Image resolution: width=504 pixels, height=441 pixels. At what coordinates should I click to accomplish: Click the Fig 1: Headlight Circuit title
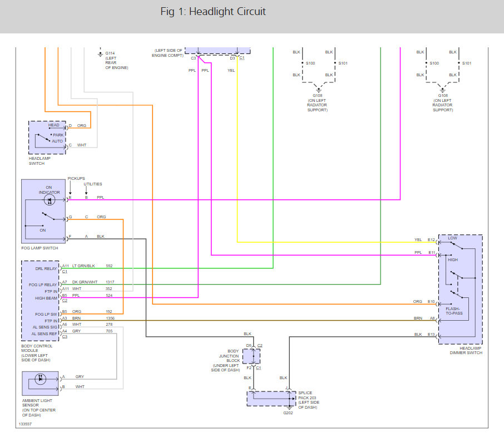pyautogui.click(x=213, y=12)
